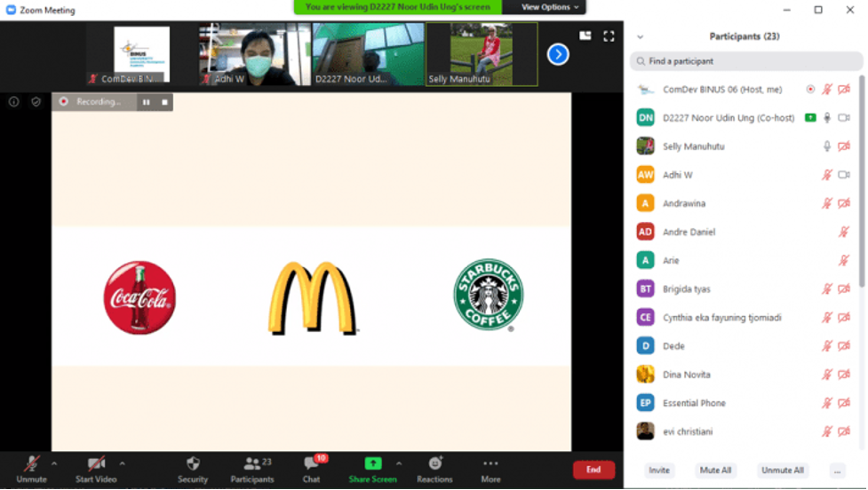868x490 pixels.
Task: Click ComDev BINUS 06 muted microphone icon
Action: click(827, 89)
